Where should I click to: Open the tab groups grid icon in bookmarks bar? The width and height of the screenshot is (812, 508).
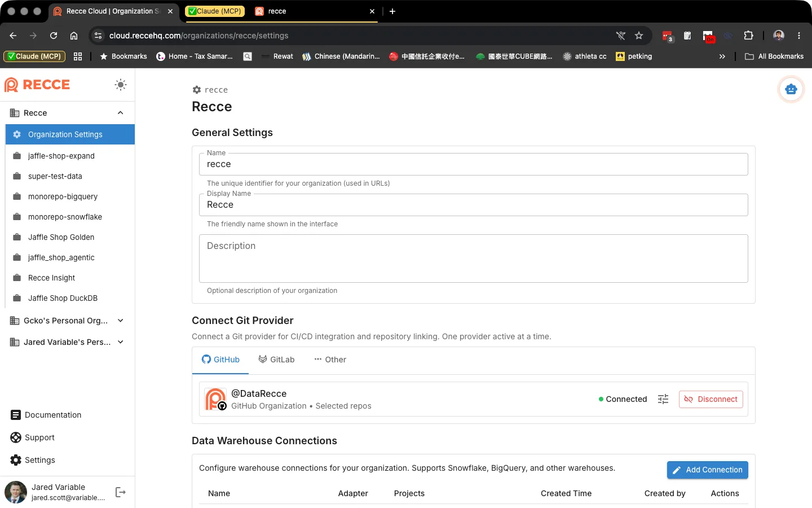(x=78, y=56)
